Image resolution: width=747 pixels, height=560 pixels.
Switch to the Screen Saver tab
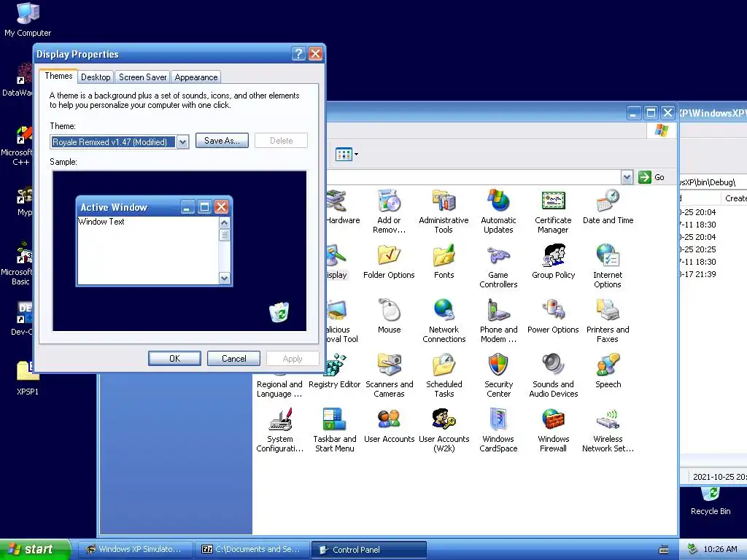click(x=142, y=77)
